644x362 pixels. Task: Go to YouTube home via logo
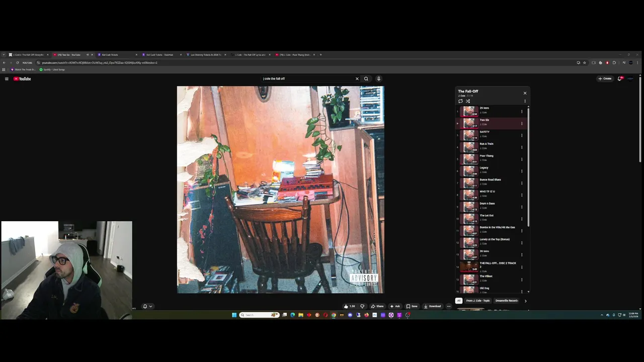pos(22,79)
